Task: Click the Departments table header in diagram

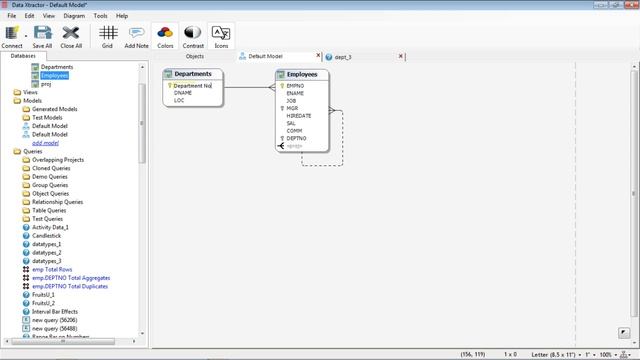Action: (x=193, y=74)
